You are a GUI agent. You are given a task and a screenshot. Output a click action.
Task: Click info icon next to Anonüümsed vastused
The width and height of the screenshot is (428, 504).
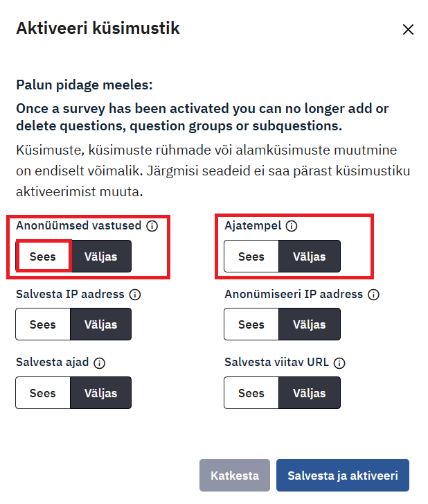coord(152,226)
